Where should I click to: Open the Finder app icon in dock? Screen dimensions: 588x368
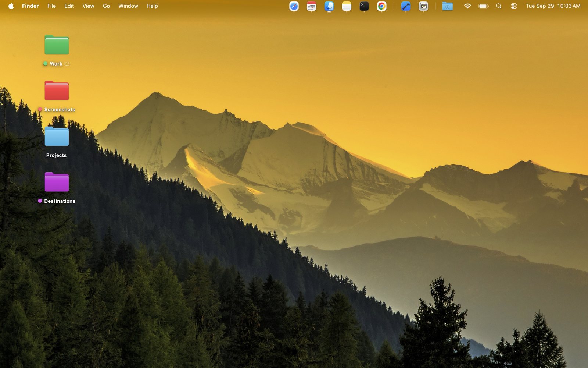tap(329, 6)
